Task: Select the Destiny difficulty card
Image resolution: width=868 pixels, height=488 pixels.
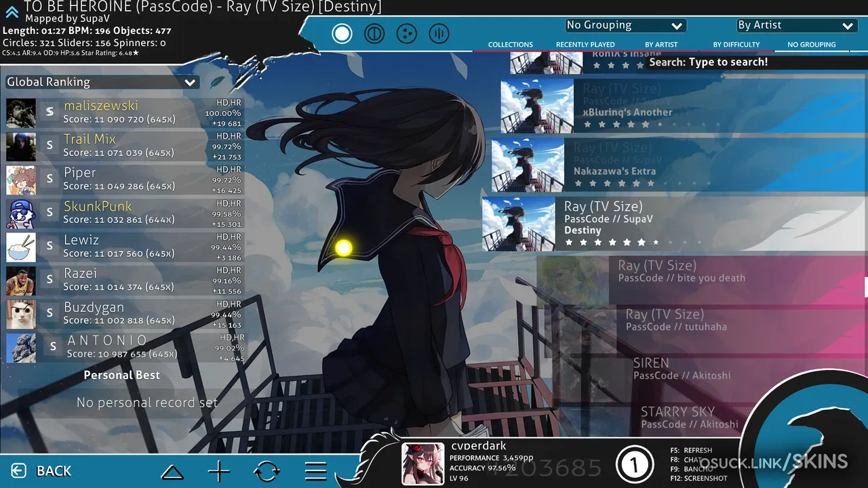Action: (x=675, y=224)
